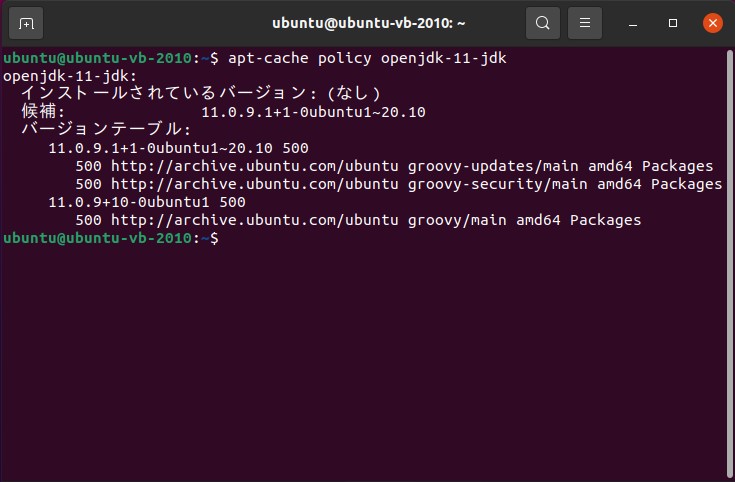Minimize the terminal window
The image size is (735, 482).
click(633, 23)
